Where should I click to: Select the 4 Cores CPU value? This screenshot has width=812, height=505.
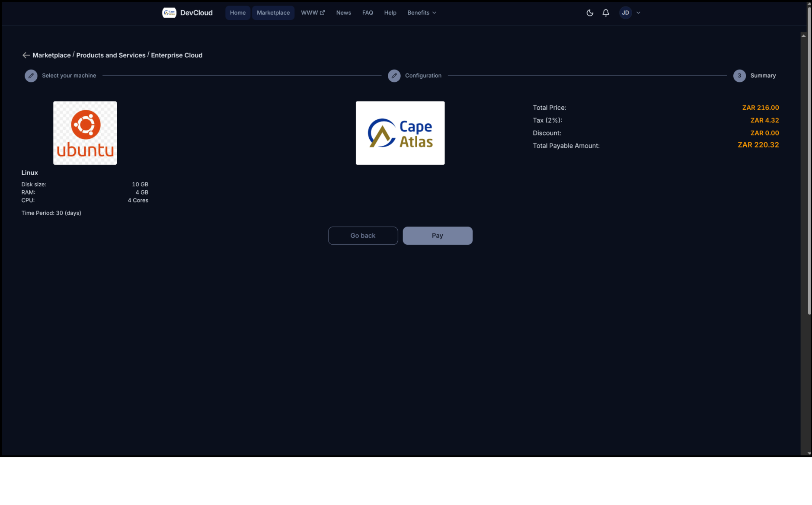pyautogui.click(x=138, y=201)
